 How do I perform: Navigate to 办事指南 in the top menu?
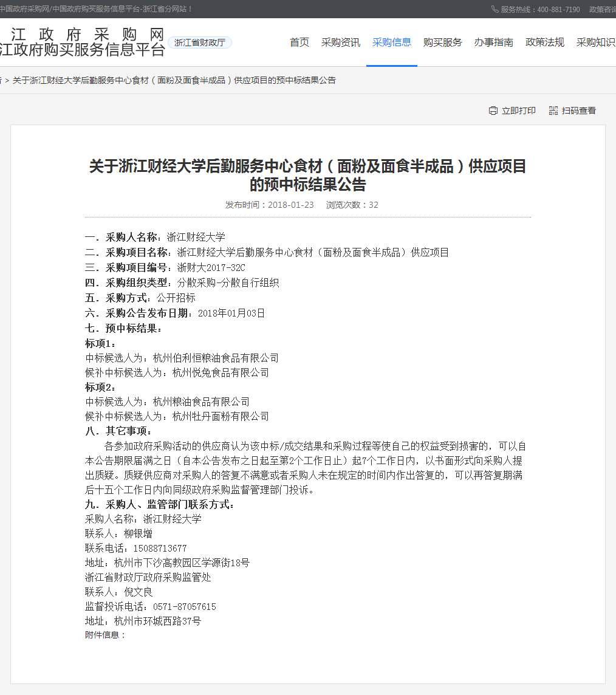(x=494, y=43)
